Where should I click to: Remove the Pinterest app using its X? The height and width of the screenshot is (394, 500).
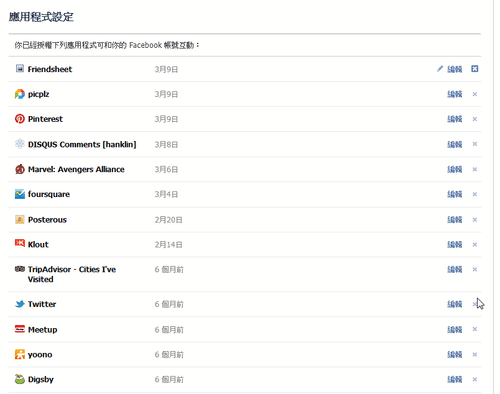pyautogui.click(x=475, y=119)
